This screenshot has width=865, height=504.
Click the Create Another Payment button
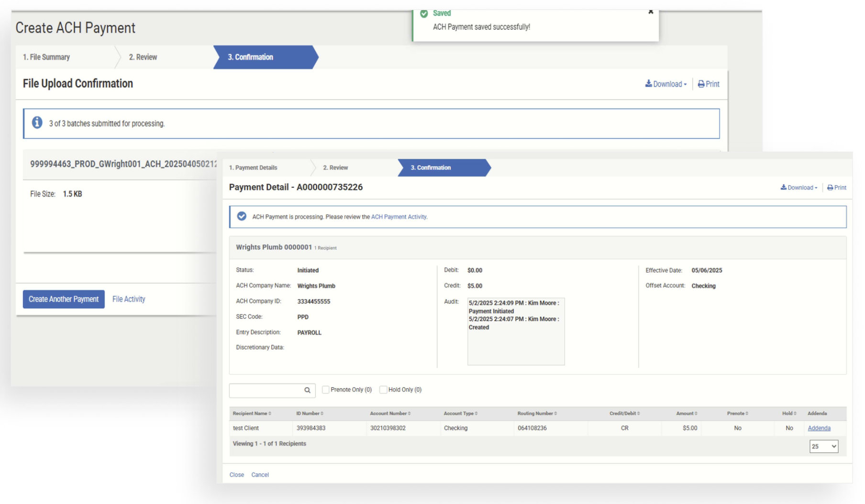(64, 299)
